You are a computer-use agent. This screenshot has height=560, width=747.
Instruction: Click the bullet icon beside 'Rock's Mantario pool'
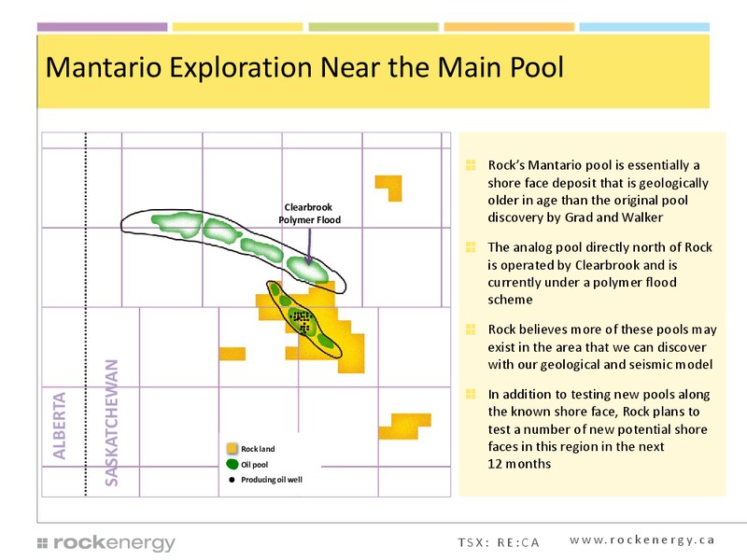(x=471, y=165)
